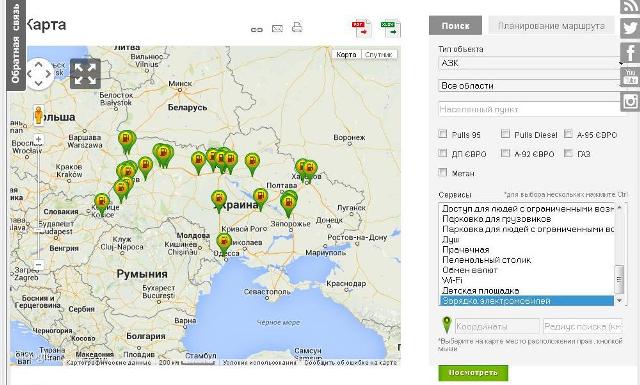This screenshot has height=385, width=640.
Task: Click the print map icon
Action: 297,28
